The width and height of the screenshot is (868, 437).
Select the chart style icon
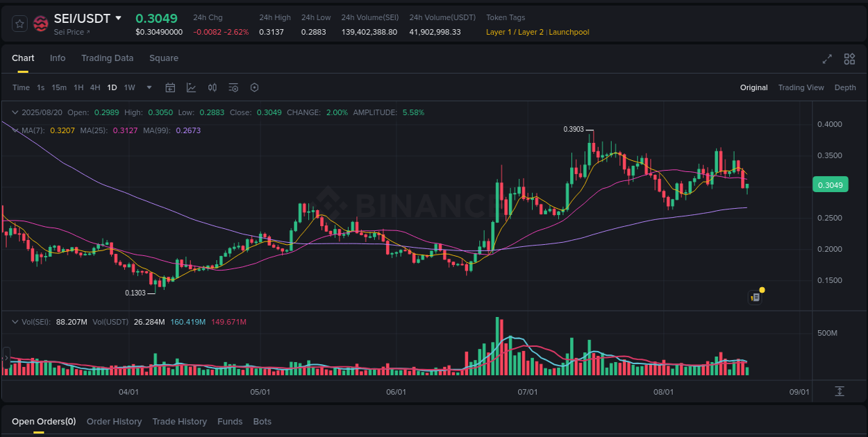pyautogui.click(x=191, y=87)
